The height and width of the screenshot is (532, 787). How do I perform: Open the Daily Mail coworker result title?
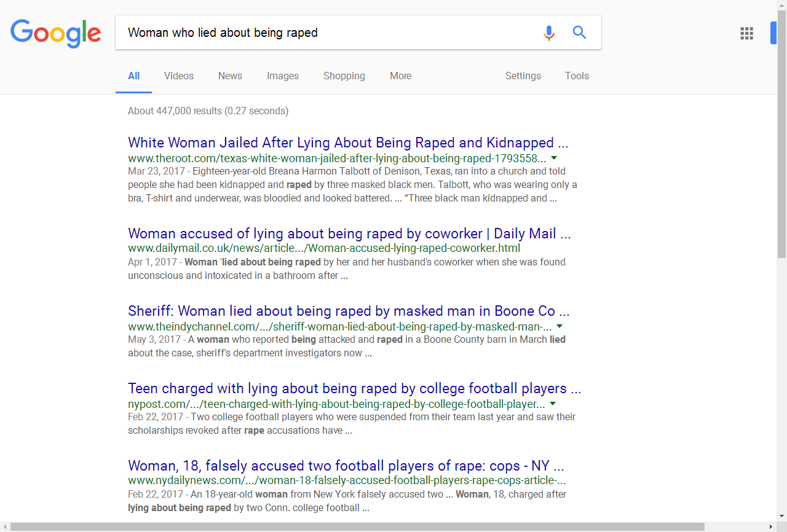coord(349,234)
